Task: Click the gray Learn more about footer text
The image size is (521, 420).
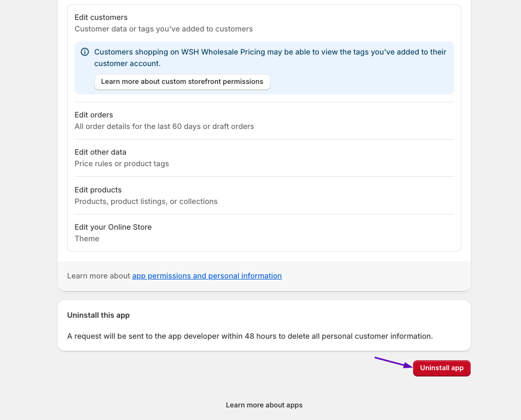Action: 99,276
